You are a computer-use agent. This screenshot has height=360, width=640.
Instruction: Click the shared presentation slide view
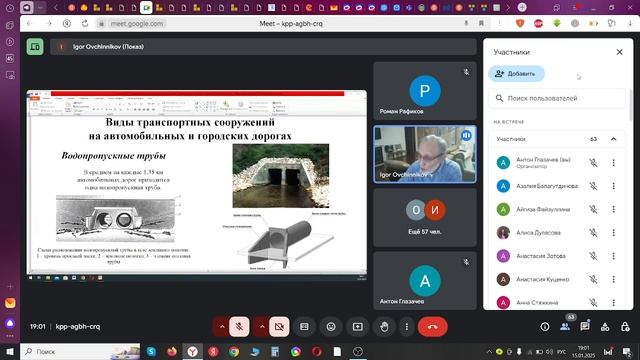[197, 186]
